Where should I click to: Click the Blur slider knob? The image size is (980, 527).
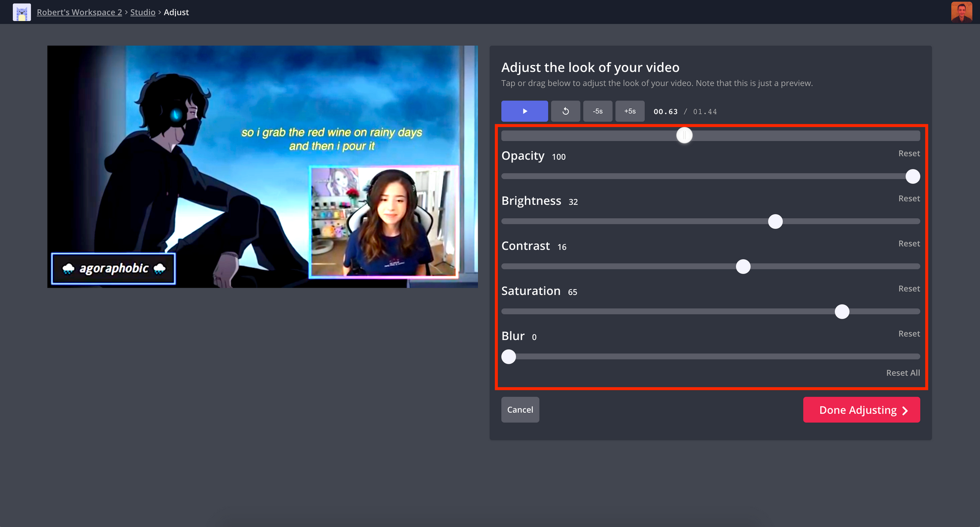click(x=509, y=357)
